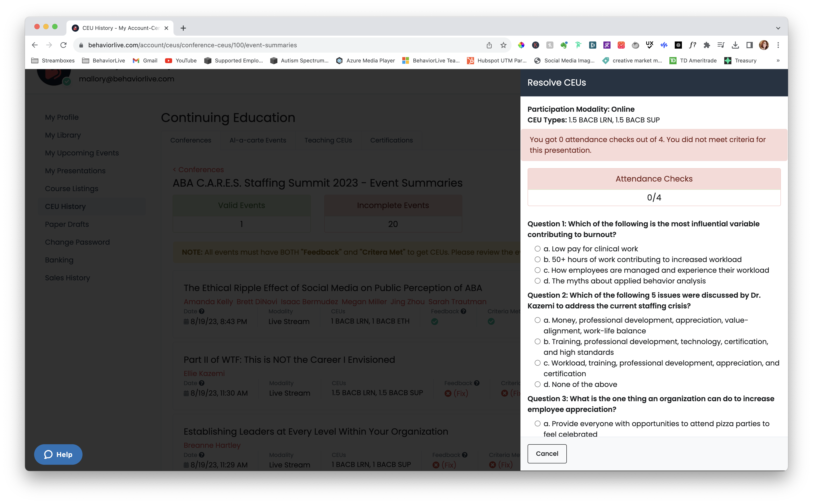Select Question 3 answer a. pizza parties

537,423
